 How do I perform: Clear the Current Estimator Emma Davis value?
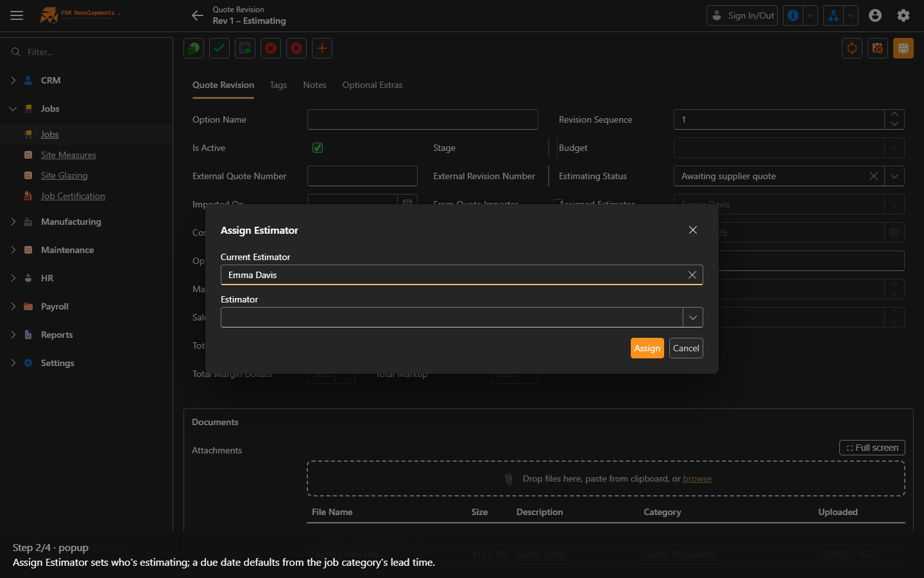click(692, 275)
